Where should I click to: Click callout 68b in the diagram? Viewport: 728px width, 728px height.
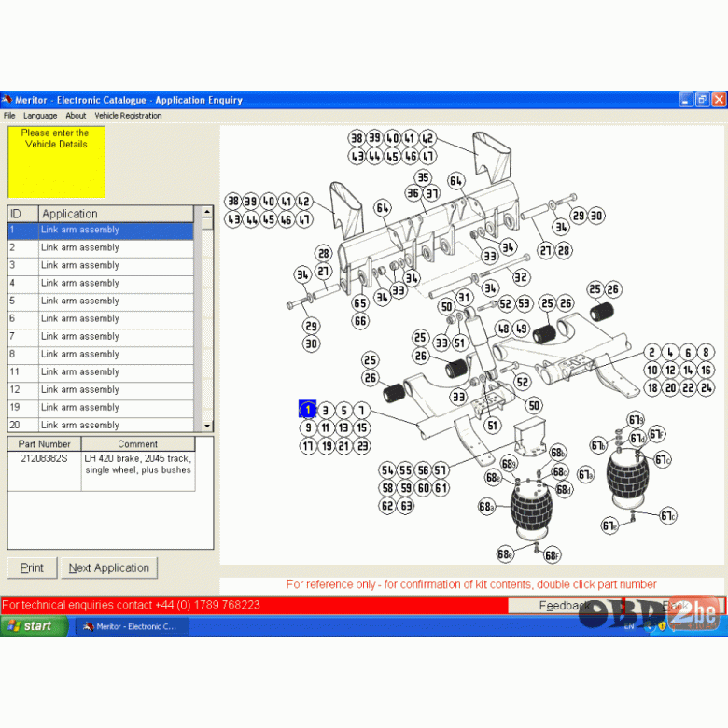coord(557,453)
